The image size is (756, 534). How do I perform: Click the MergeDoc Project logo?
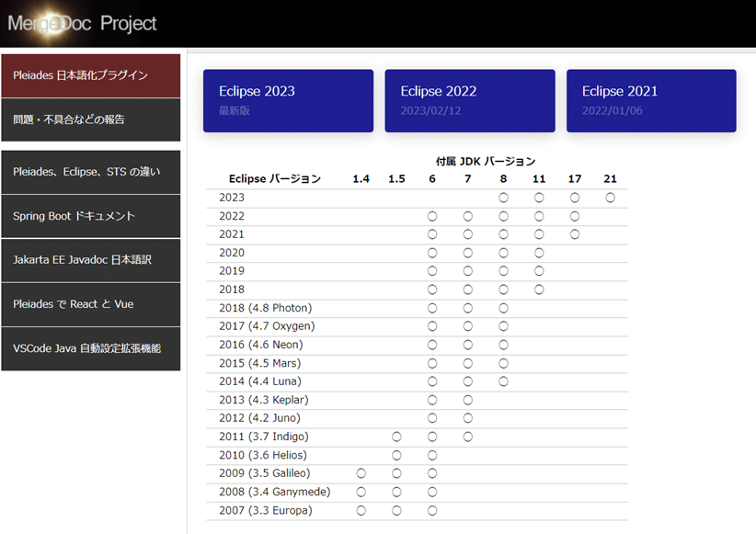click(x=82, y=23)
